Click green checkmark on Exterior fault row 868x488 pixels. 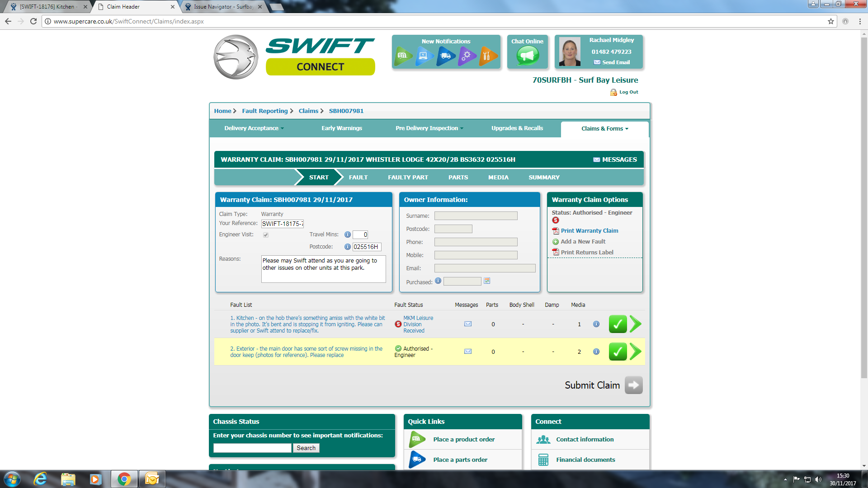pyautogui.click(x=618, y=352)
